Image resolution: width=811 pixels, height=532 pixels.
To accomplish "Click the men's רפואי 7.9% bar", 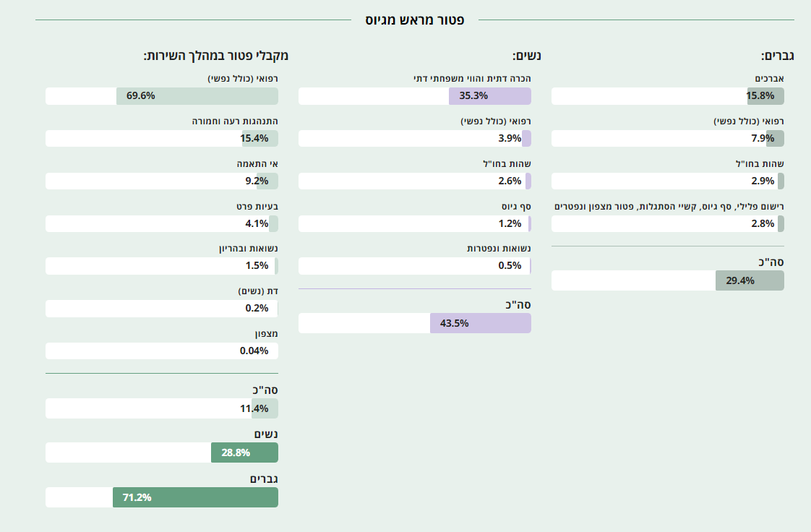I will pos(667,139).
